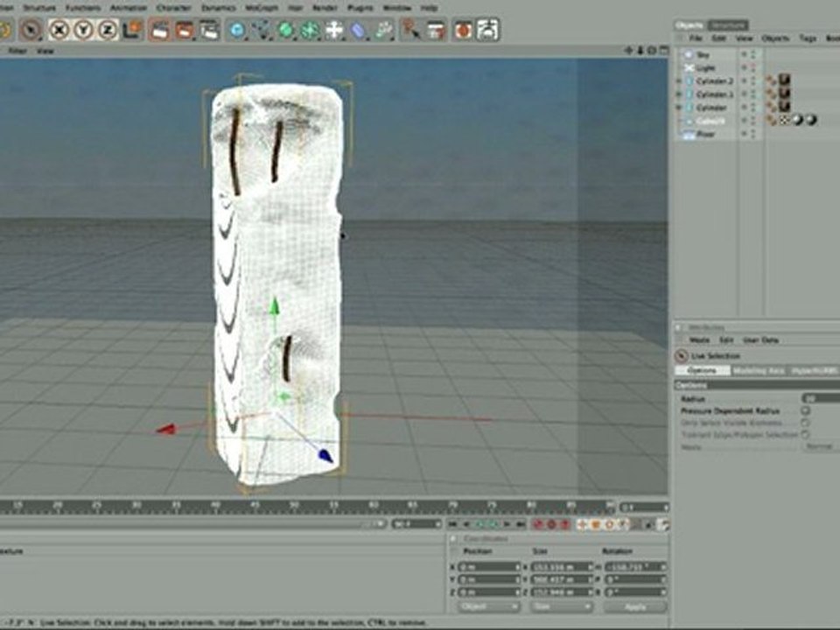Click the last white toolbar icon
Screen dimensions: 840x630
click(x=487, y=30)
